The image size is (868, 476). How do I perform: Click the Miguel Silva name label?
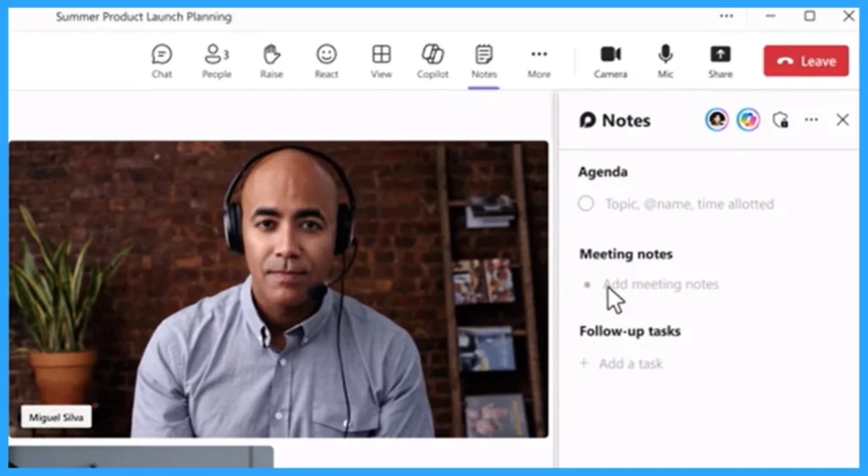pos(56,417)
